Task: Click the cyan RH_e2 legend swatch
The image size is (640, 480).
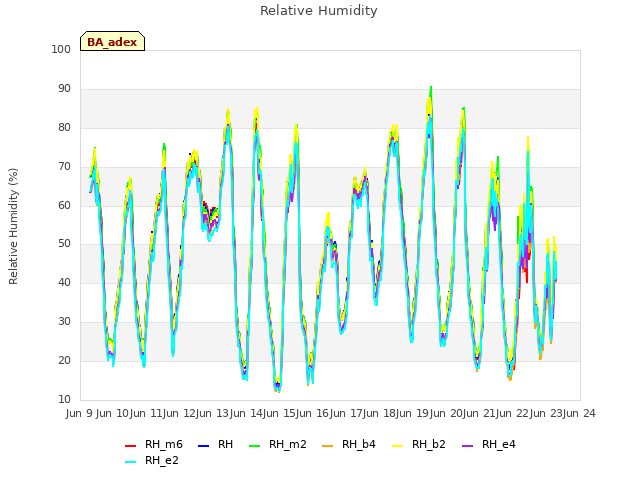Action: (x=130, y=462)
